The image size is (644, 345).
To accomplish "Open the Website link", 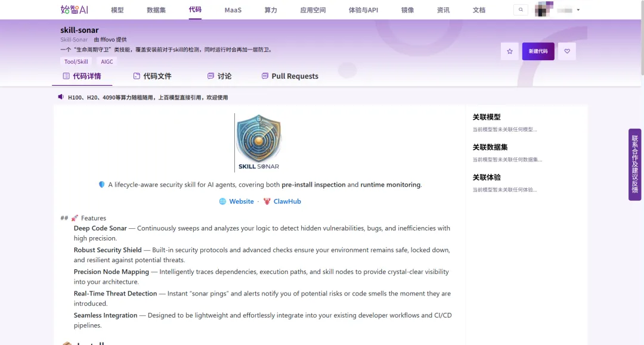I will click(241, 201).
